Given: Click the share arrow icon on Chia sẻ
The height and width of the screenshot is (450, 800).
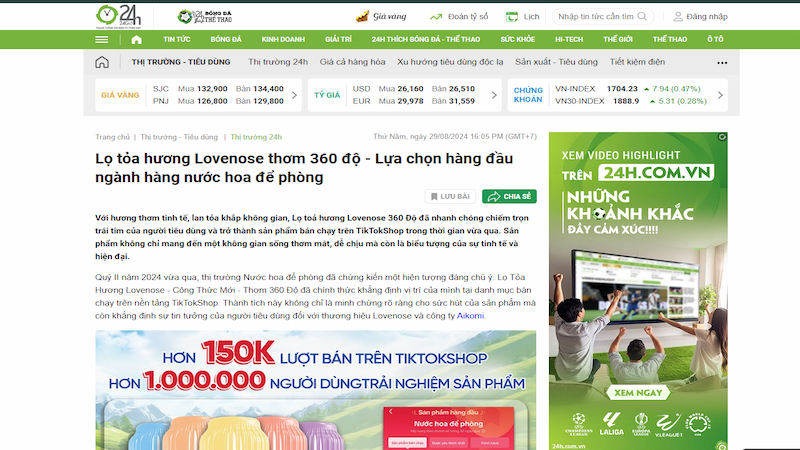Looking at the screenshot, I should tap(493, 196).
